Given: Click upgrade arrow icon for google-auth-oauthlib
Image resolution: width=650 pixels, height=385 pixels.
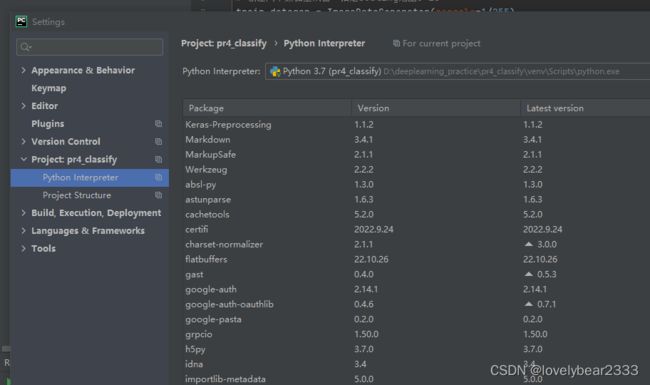Looking at the screenshot, I should [x=529, y=304].
